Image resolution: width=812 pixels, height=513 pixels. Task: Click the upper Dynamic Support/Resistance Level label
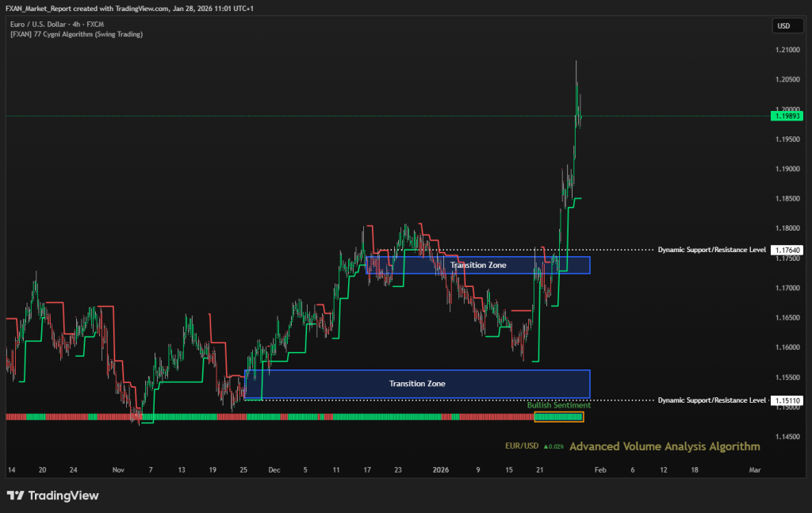point(711,250)
